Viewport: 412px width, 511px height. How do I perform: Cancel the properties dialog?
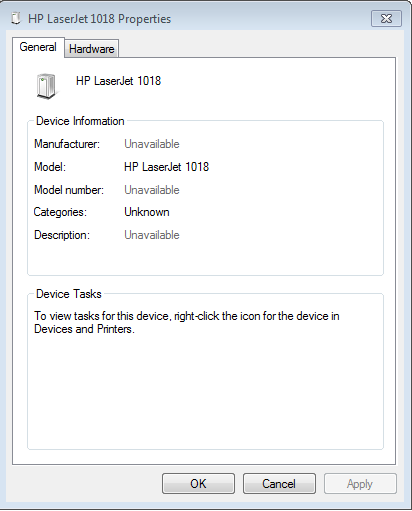click(279, 483)
